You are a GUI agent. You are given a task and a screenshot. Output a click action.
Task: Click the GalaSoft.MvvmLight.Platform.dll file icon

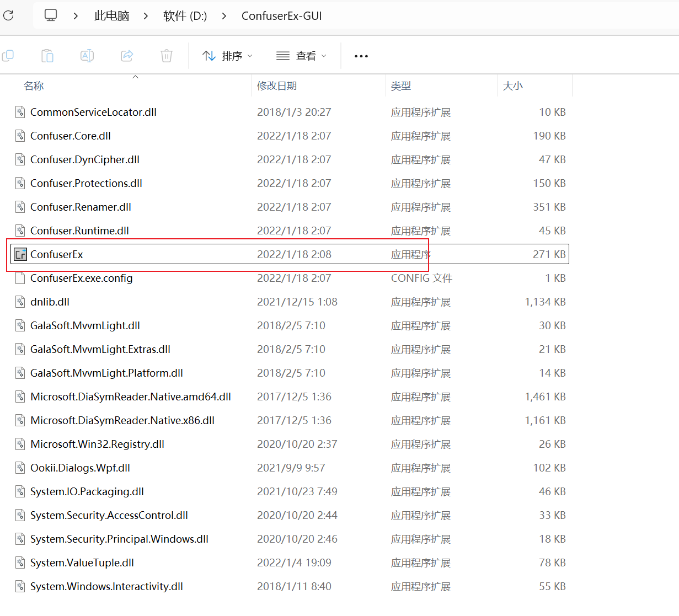[20, 373]
